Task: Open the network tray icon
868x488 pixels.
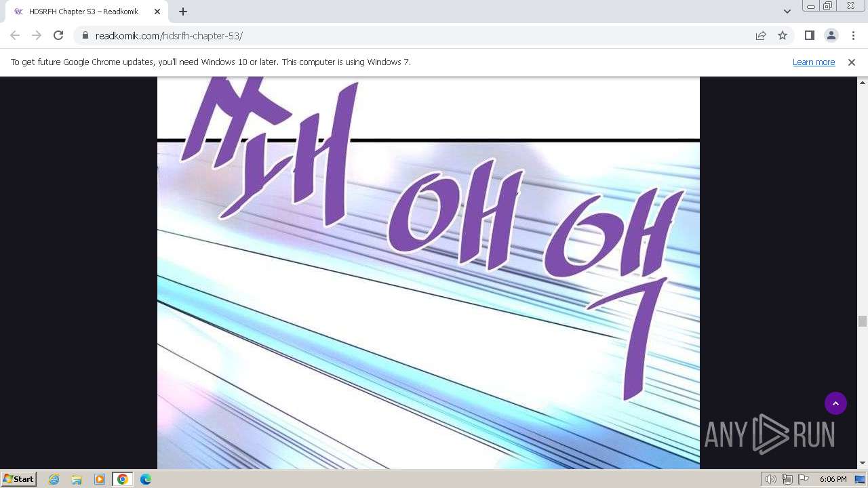Action: [787, 479]
